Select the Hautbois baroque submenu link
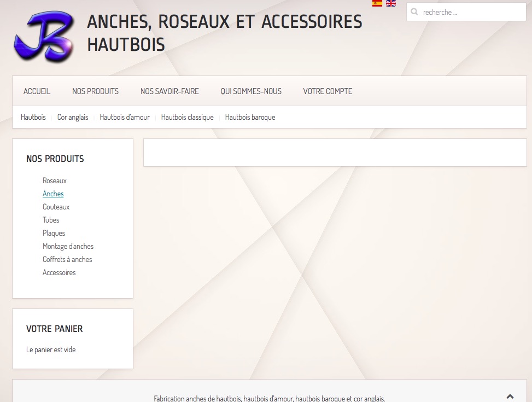Viewport: 532px width, 402px height. (250, 117)
